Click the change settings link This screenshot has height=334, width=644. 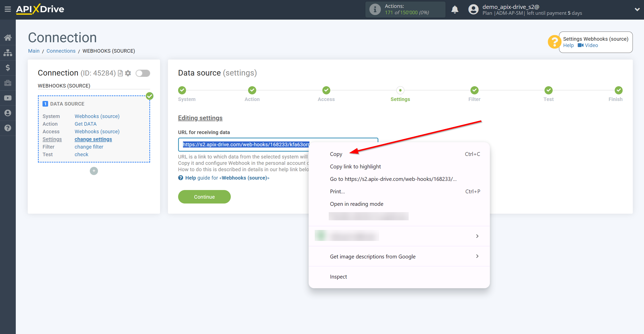(93, 139)
